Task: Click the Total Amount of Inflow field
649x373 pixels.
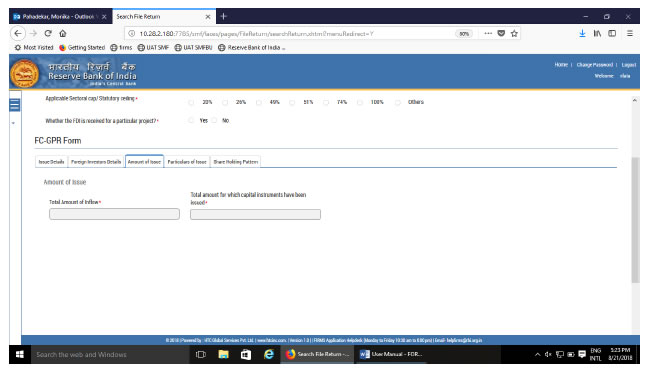Action: coord(114,214)
